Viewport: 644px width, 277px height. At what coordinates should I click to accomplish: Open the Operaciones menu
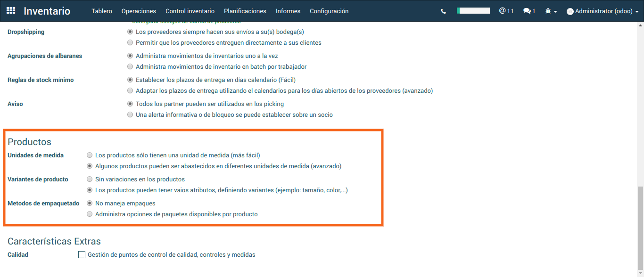coord(139,11)
